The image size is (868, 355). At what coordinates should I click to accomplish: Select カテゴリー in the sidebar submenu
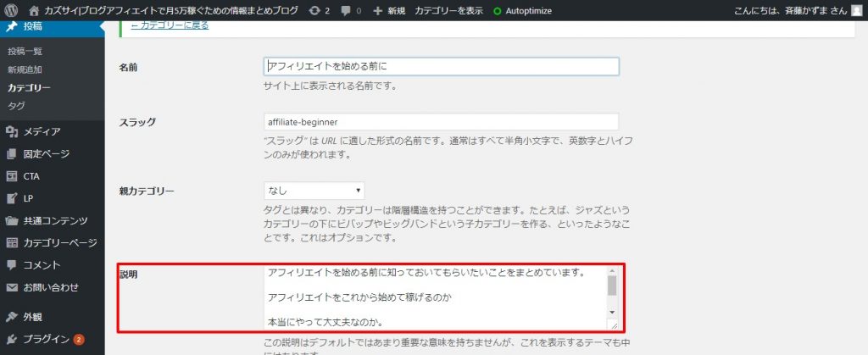click(x=30, y=88)
